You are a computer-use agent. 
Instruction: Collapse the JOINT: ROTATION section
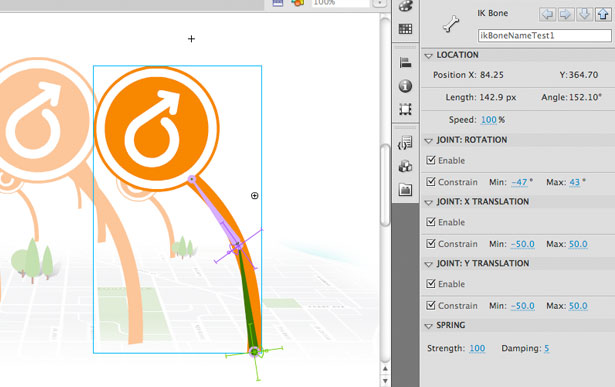pyautogui.click(x=428, y=140)
